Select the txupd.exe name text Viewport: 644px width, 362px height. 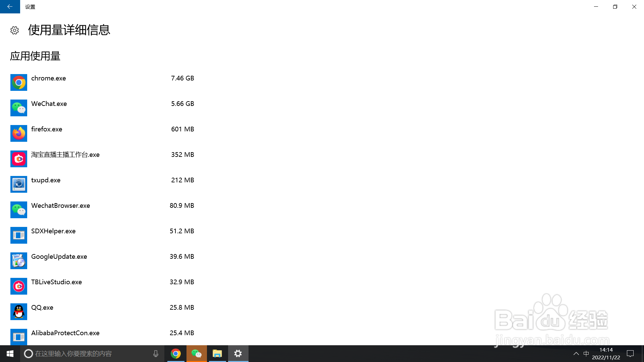(46, 180)
